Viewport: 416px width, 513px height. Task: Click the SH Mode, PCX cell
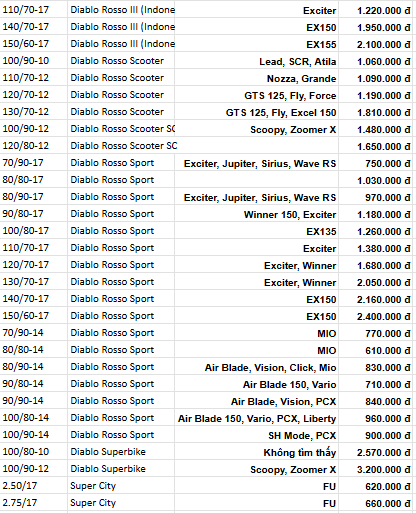coord(256,435)
